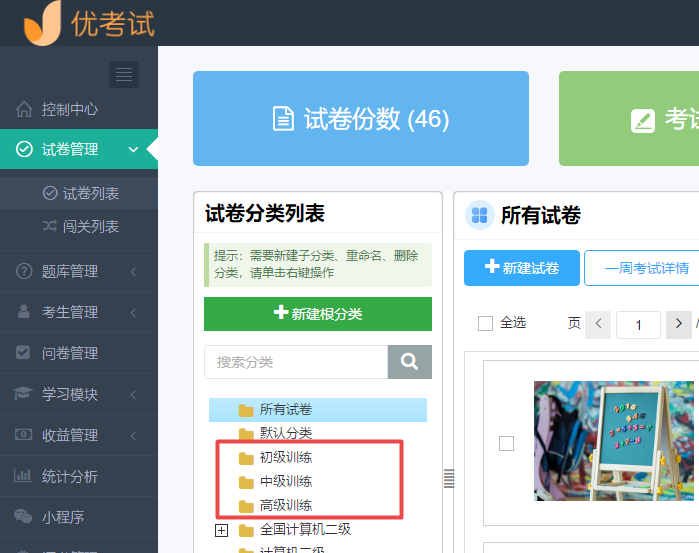Click the green card's pencil edit icon
The width and height of the screenshot is (699, 553).
coord(643,121)
